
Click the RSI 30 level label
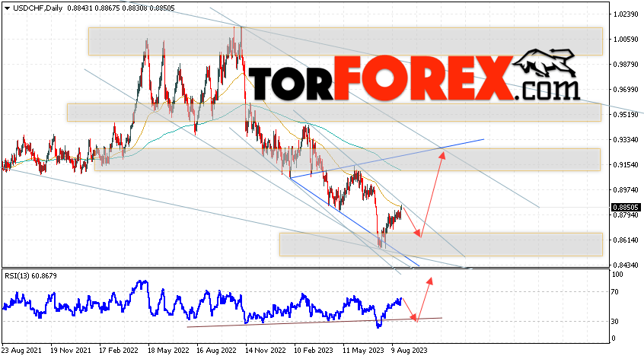pyautogui.click(x=615, y=322)
